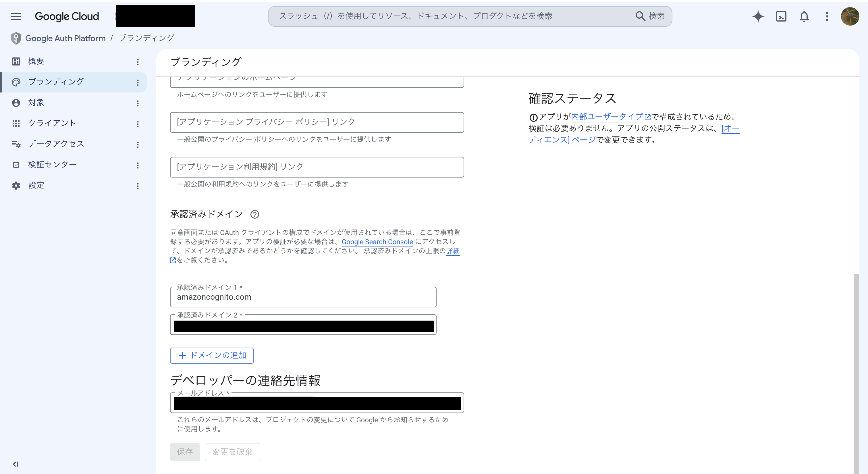This screenshot has width=868, height=474.
Task: Click the 承認済みドメイン 2 field
Action: pyautogui.click(x=303, y=325)
